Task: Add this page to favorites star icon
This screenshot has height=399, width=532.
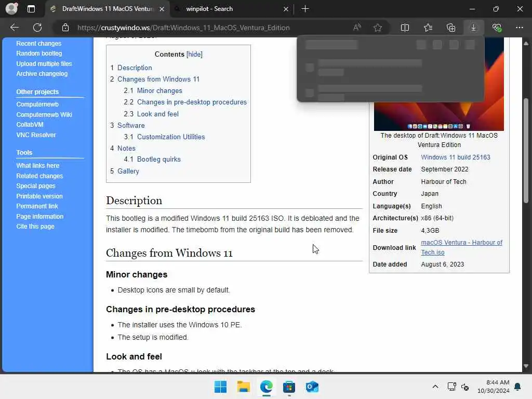Action: tap(378, 28)
